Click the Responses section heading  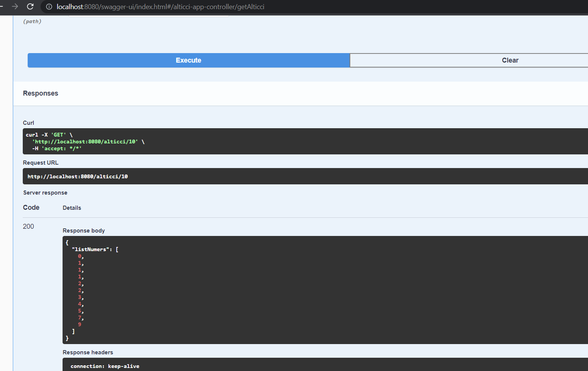click(x=41, y=93)
